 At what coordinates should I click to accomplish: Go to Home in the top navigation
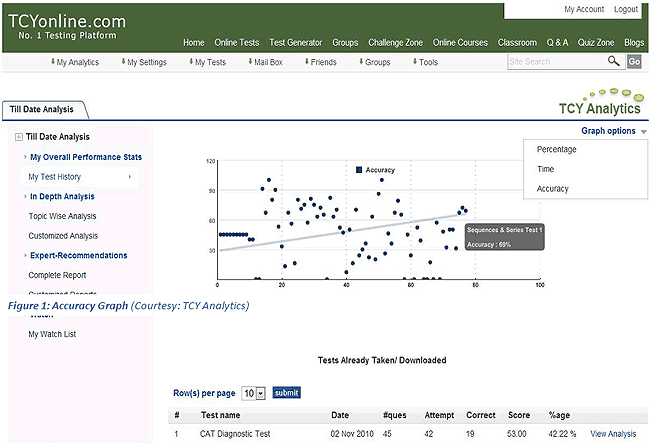tap(194, 43)
